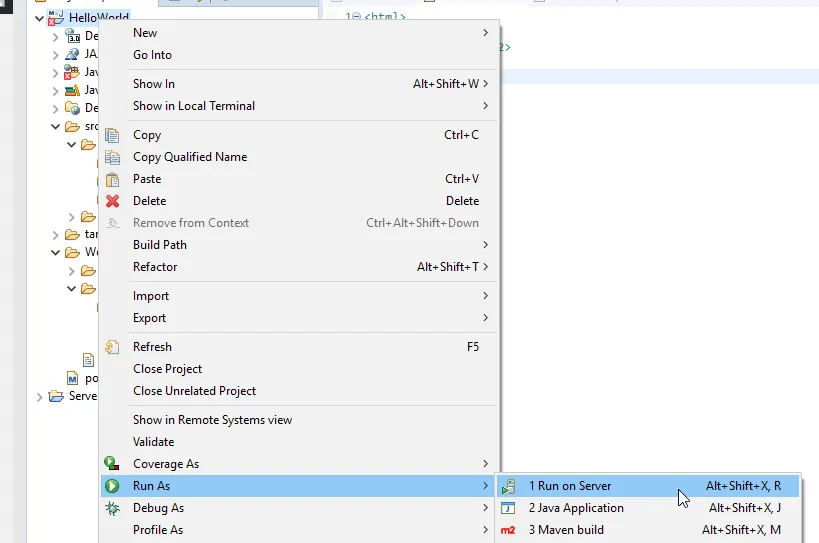Click the Refresh icon in menu
Screen dimensions: 819x543
113,347
